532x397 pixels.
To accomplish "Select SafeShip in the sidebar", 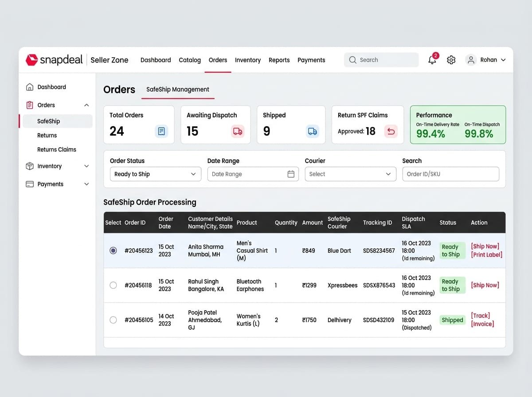I will tap(58, 121).
